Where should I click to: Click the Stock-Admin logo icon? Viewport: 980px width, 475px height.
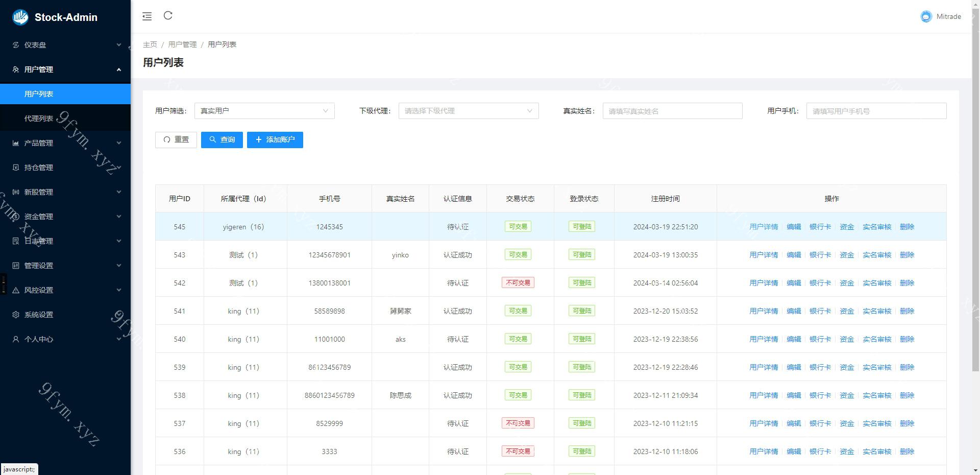pyautogui.click(x=20, y=17)
